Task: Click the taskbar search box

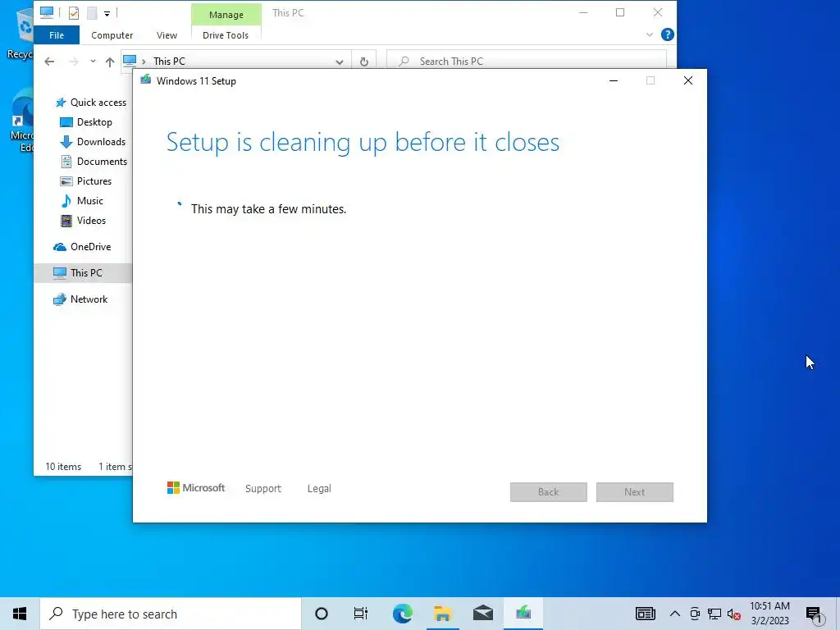Action: (171, 614)
